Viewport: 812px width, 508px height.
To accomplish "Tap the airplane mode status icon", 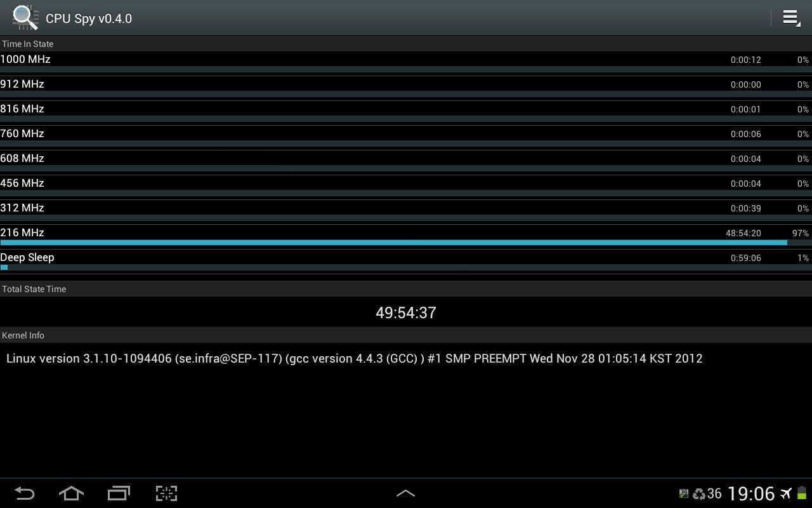I will point(787,493).
